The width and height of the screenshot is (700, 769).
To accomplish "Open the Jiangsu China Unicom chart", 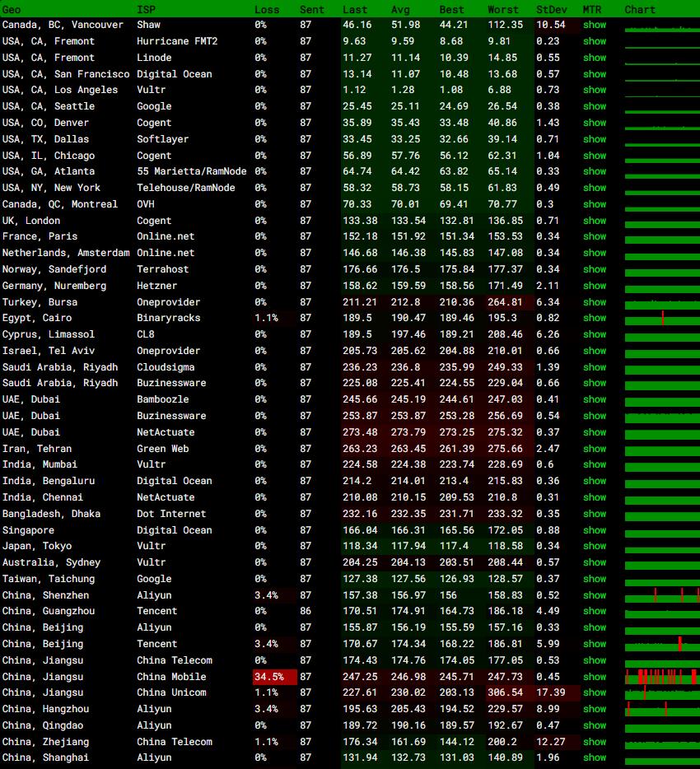I will click(x=662, y=692).
